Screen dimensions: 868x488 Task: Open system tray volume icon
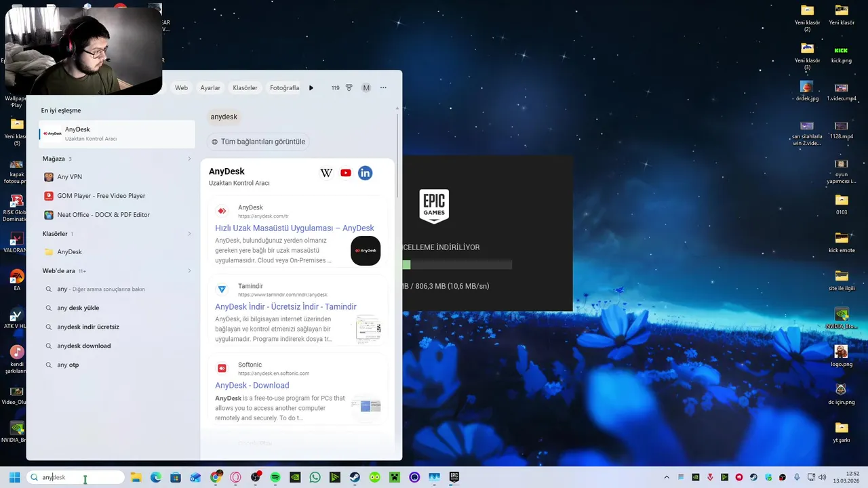[x=822, y=477]
